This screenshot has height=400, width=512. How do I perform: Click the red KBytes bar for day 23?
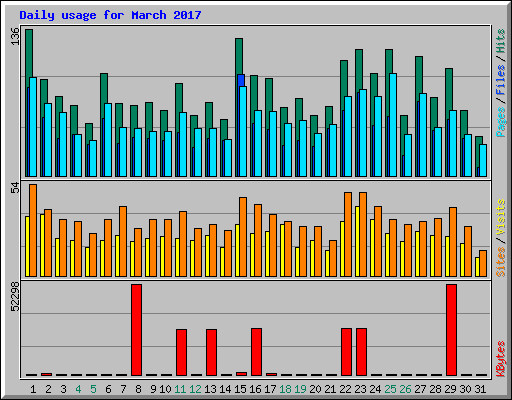click(x=361, y=352)
